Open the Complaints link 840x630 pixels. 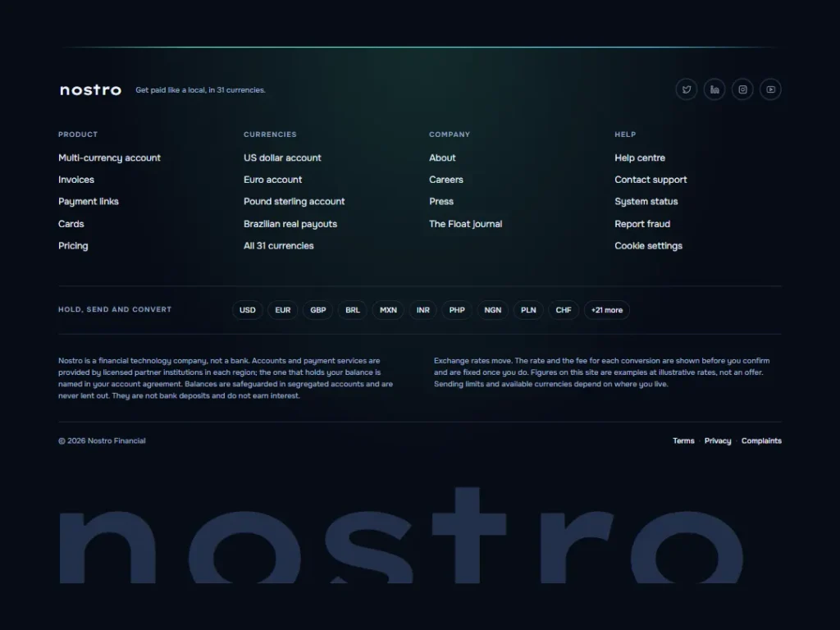coord(761,441)
